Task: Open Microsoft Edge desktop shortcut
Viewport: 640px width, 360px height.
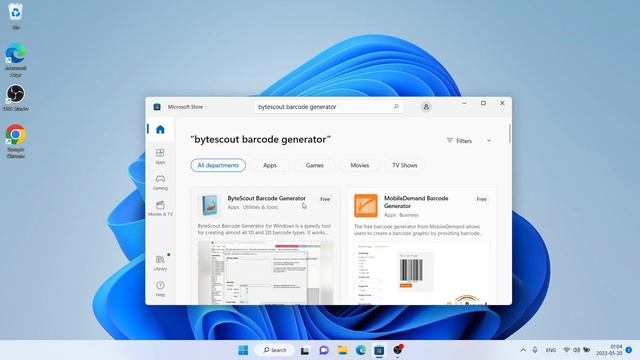Action: pos(16,60)
